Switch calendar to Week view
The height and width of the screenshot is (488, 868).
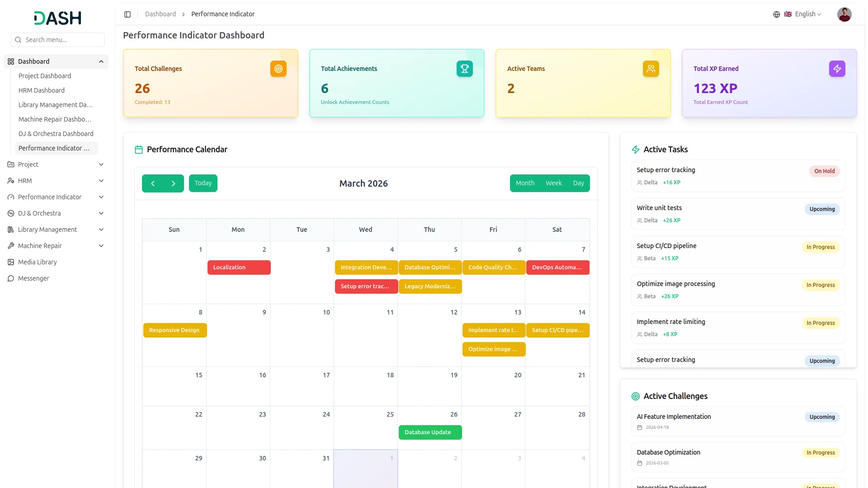point(553,183)
